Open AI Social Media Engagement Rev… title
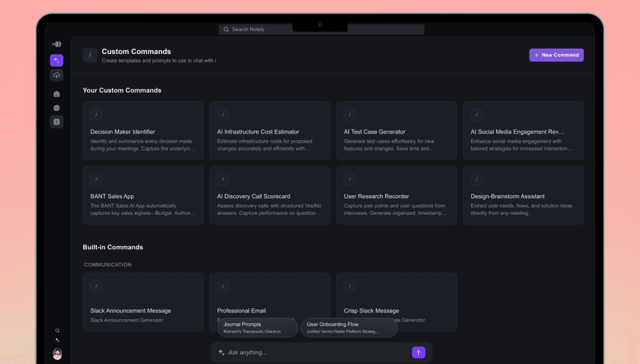Screen dimensions: 640x364 click(517, 132)
